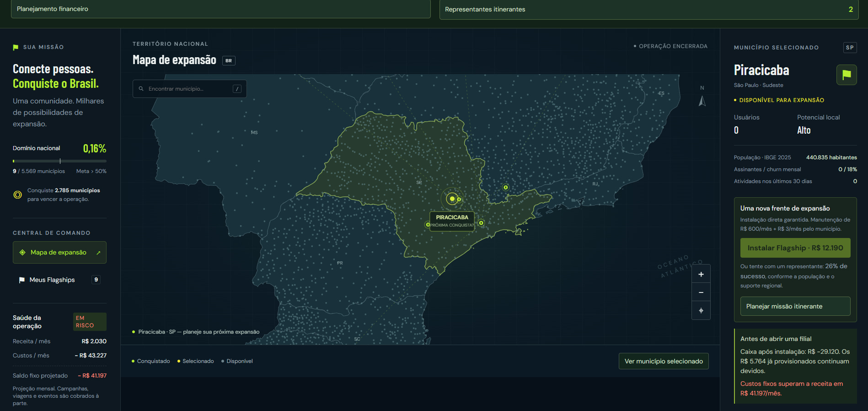868x411 pixels.
Task: Focus the Encontrar município search field
Action: coord(190,89)
